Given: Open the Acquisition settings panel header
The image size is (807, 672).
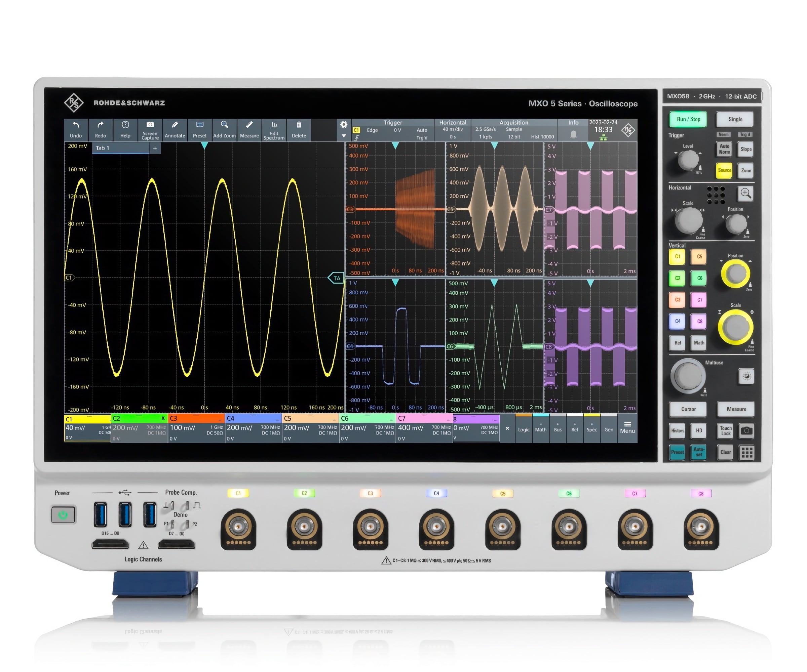Looking at the screenshot, I should click(513, 123).
